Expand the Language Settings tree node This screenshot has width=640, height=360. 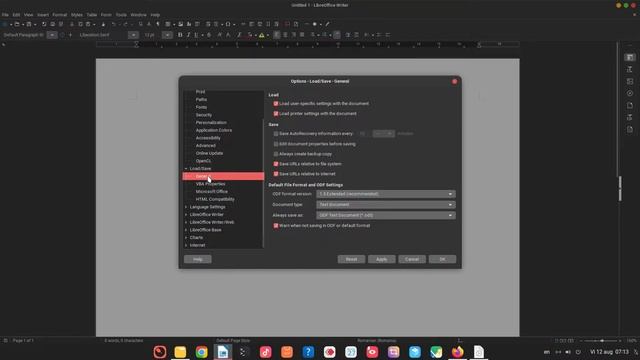(x=186, y=207)
